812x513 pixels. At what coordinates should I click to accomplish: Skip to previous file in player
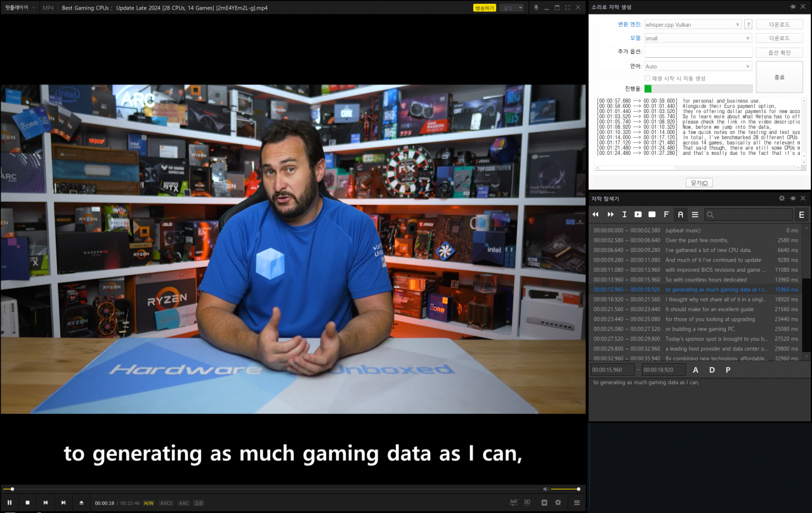(x=45, y=502)
